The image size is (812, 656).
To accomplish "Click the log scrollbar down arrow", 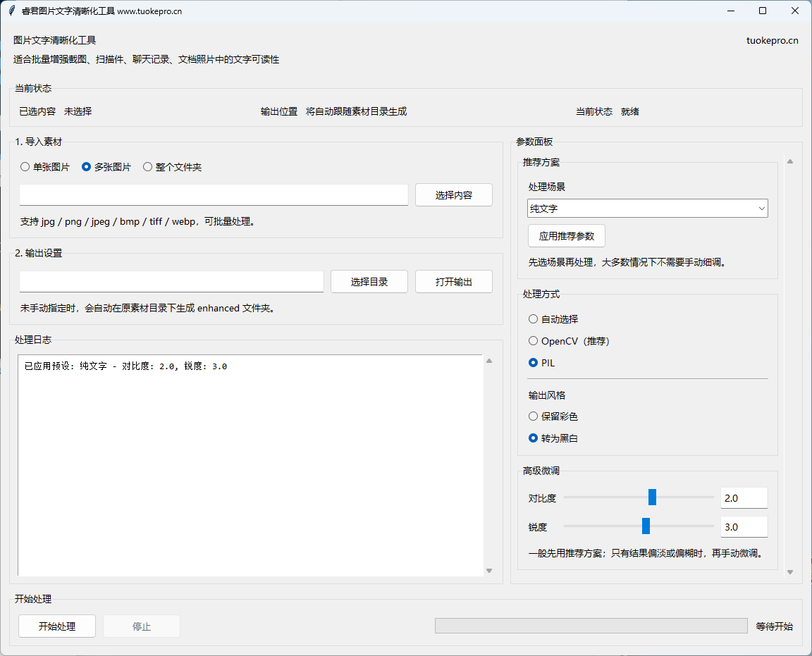I will pos(489,571).
